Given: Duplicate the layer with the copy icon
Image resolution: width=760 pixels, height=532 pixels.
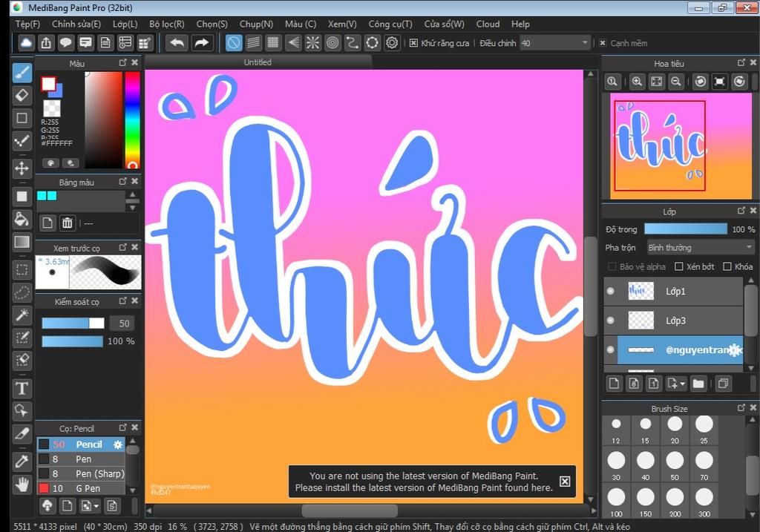Looking at the screenshot, I should click(723, 384).
